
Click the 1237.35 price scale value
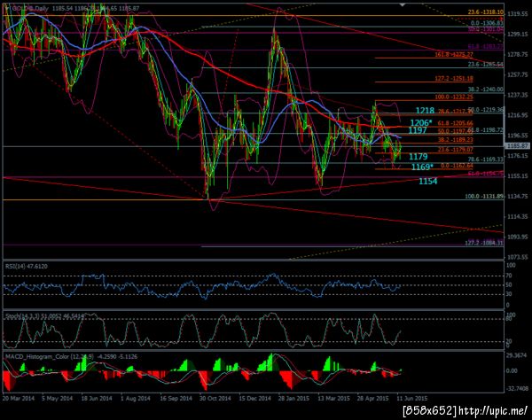click(x=518, y=96)
